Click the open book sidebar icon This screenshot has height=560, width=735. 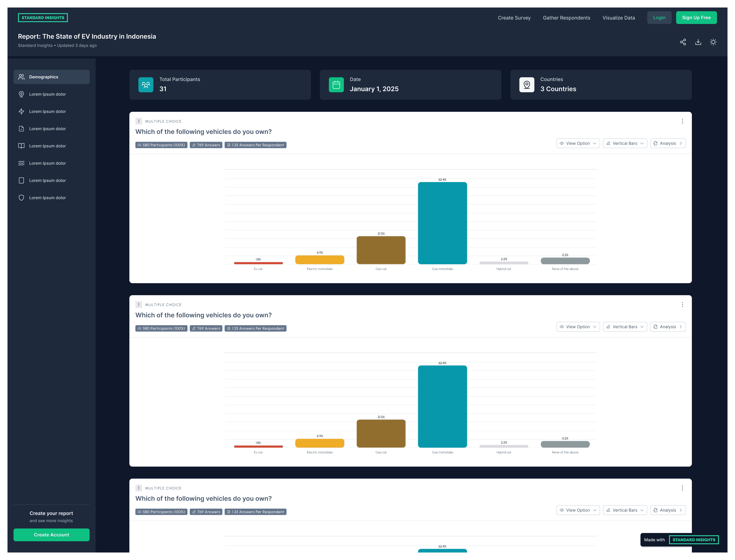click(21, 146)
